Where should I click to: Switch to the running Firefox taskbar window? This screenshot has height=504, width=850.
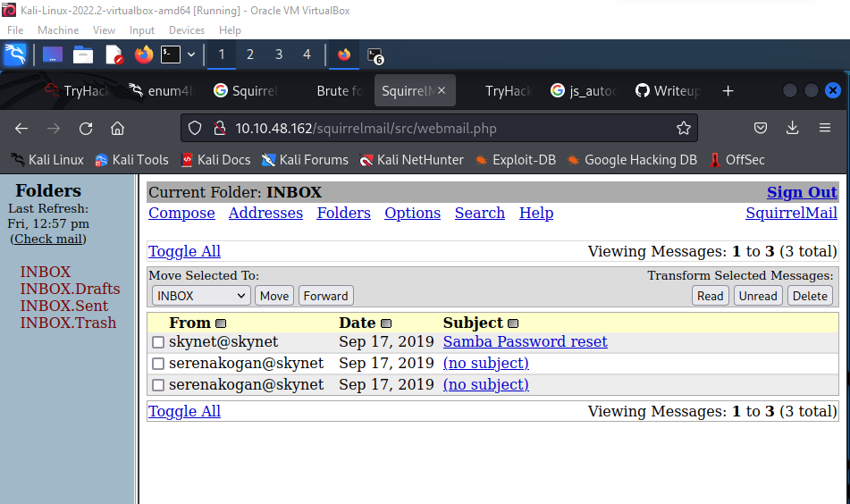344,55
